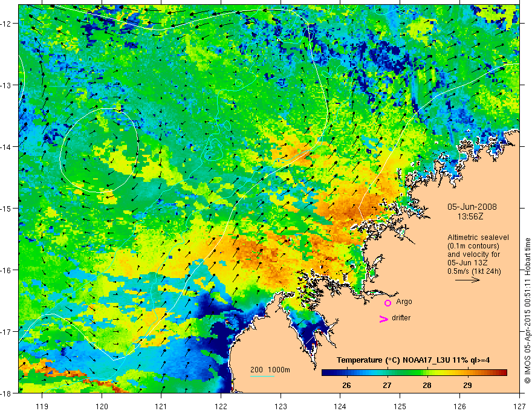Click the latitude axis label -17
Image resolution: width=532 pixels, height=411 pixels.
[x=7, y=332]
